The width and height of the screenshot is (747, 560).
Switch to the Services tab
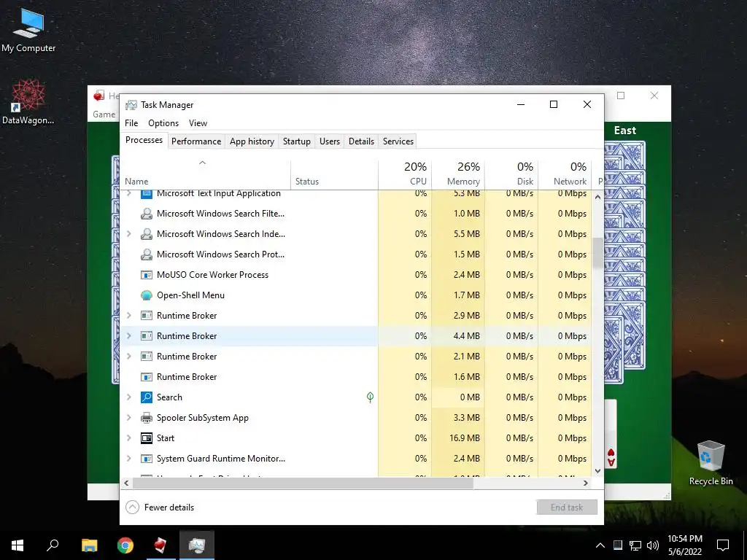coord(398,141)
